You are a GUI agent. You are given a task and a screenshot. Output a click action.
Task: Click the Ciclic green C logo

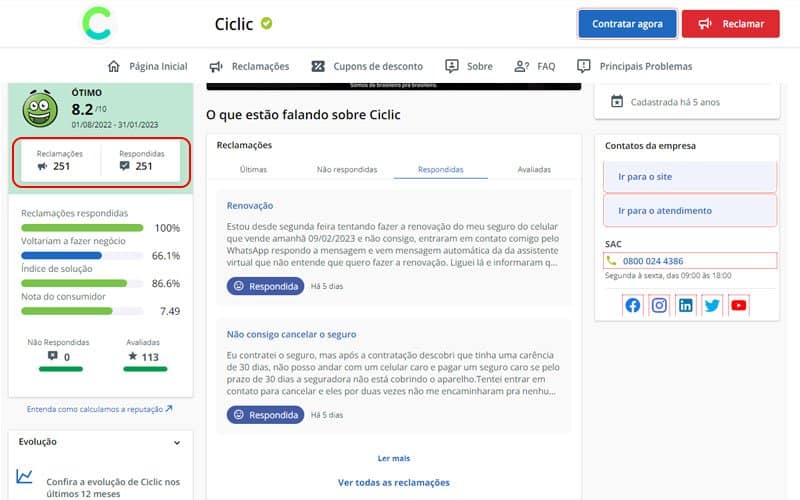(97, 23)
